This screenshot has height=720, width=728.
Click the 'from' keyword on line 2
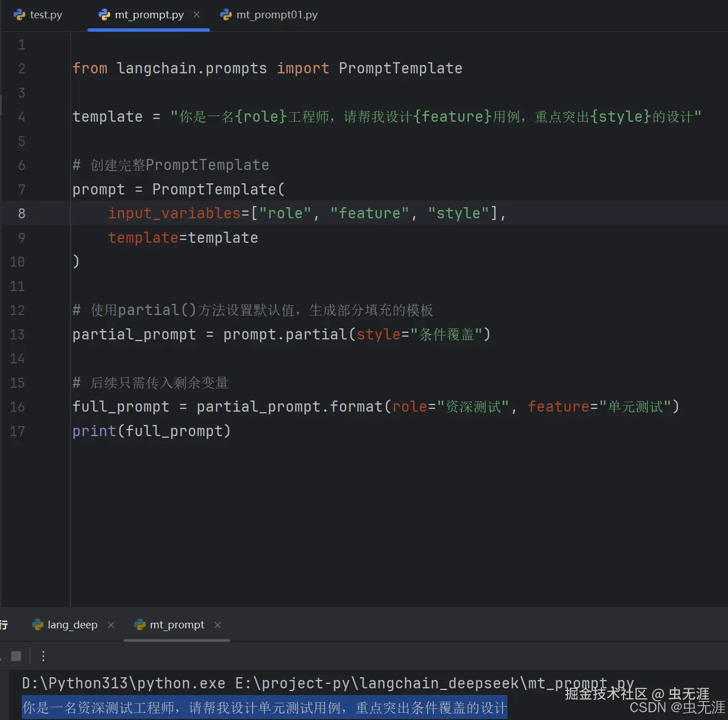pyautogui.click(x=90, y=68)
